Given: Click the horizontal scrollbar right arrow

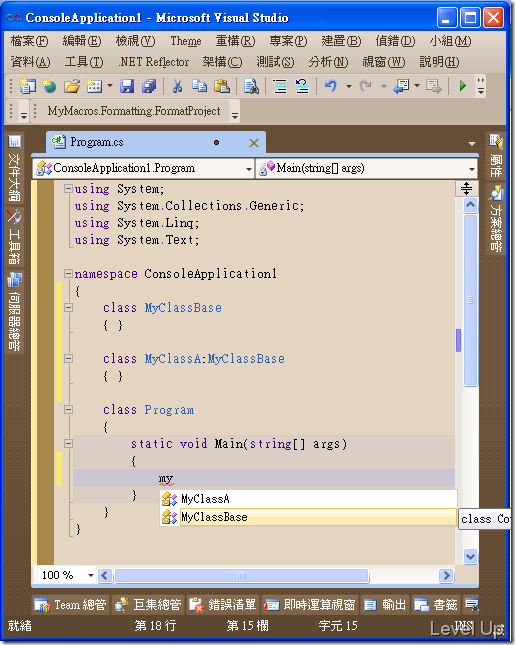Looking at the screenshot, I should [x=446, y=575].
